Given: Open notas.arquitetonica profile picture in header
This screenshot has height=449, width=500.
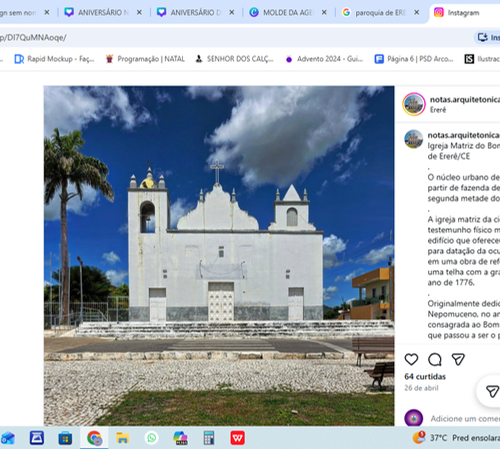Looking at the screenshot, I should 414,104.
